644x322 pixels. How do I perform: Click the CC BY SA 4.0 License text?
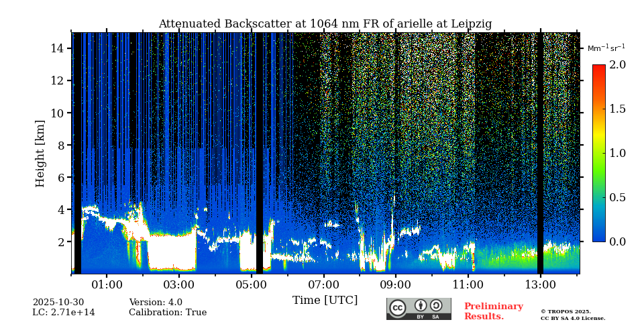point(573,318)
